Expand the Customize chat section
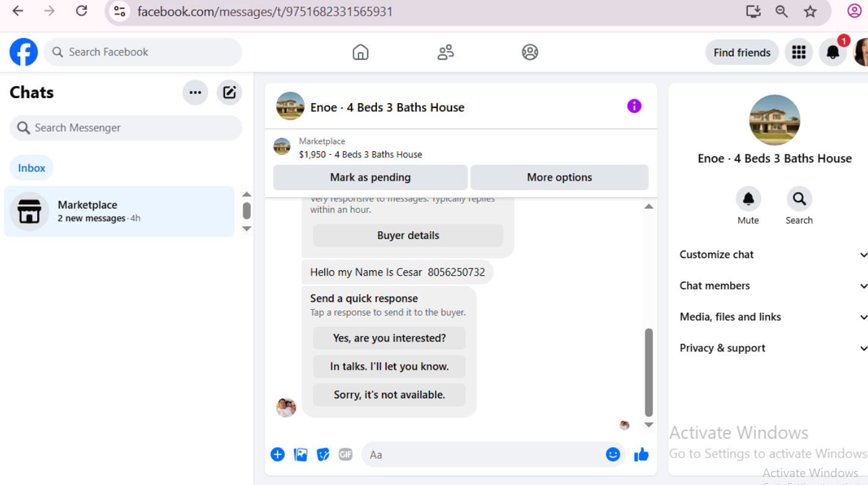The width and height of the screenshot is (868, 485). 773,254
